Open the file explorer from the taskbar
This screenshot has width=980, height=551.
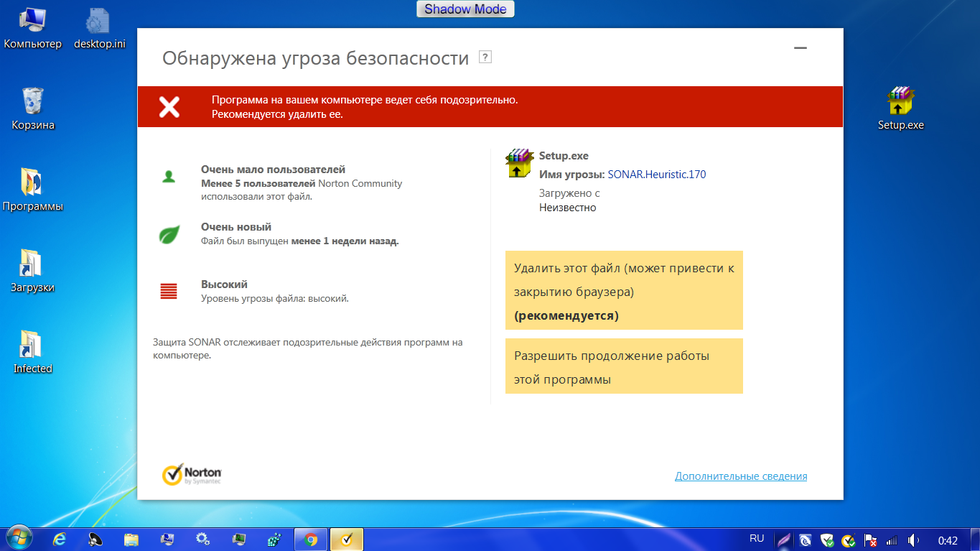click(131, 540)
